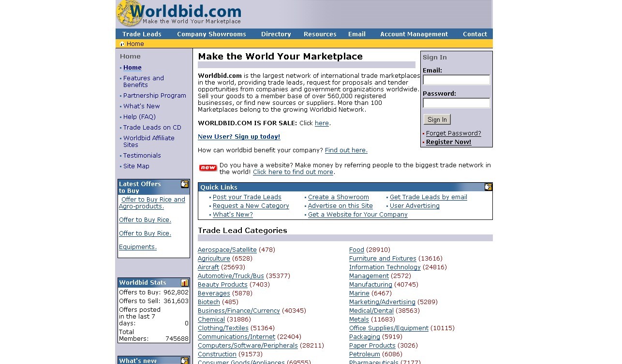Open Clothing/Textiles category
622x364 pixels.
click(x=223, y=328)
